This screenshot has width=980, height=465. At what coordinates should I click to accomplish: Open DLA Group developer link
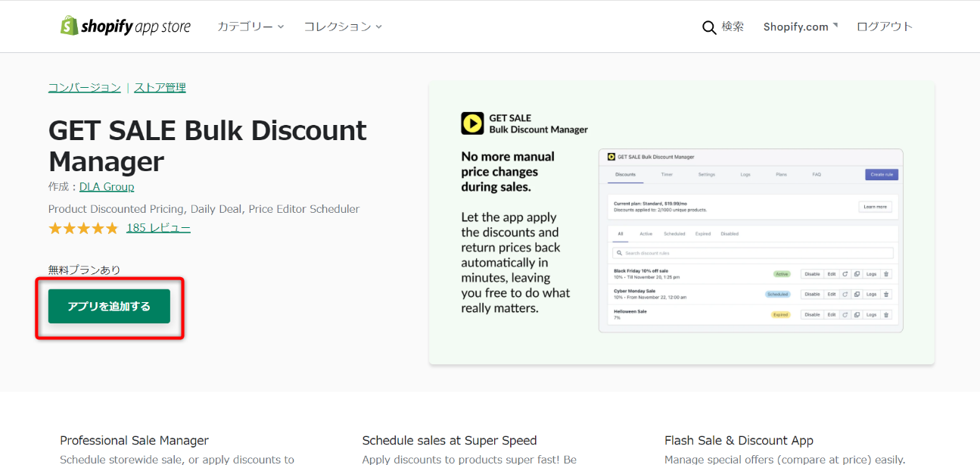pyautogui.click(x=107, y=186)
